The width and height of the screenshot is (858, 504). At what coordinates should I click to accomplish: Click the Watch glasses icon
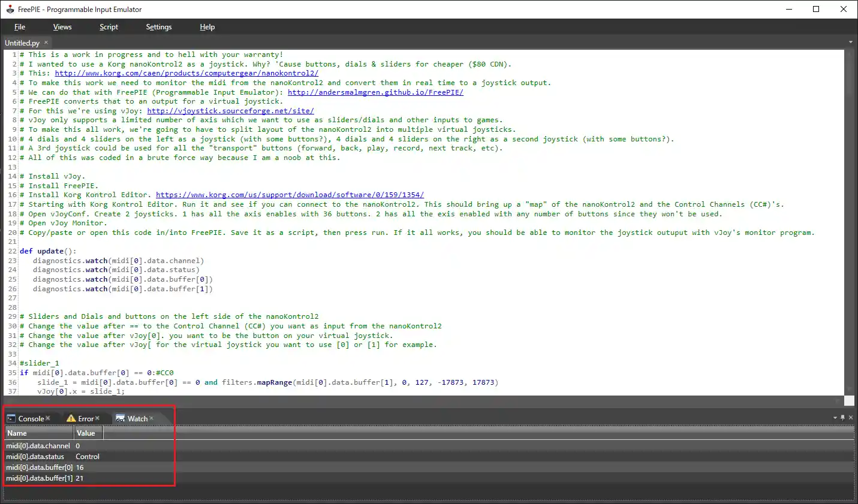coord(120,418)
